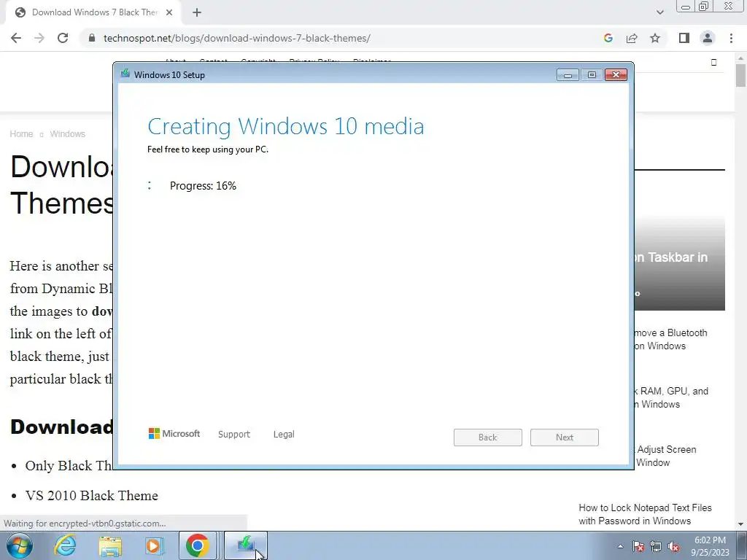Viewport: 747px width, 560px height.
Task: Maximize the Windows 10 Setup window
Action: (x=592, y=75)
